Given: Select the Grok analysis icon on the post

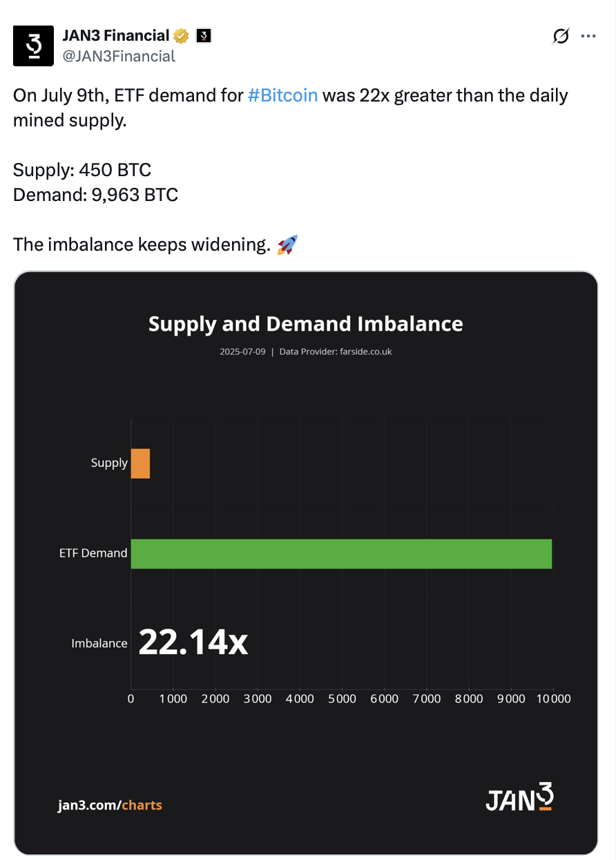Looking at the screenshot, I should [560, 36].
